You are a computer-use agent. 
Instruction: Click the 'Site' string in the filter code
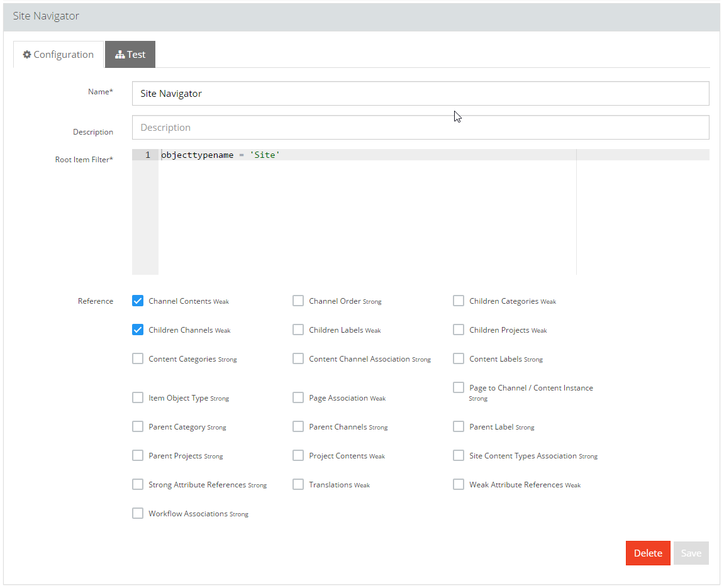(x=265, y=155)
